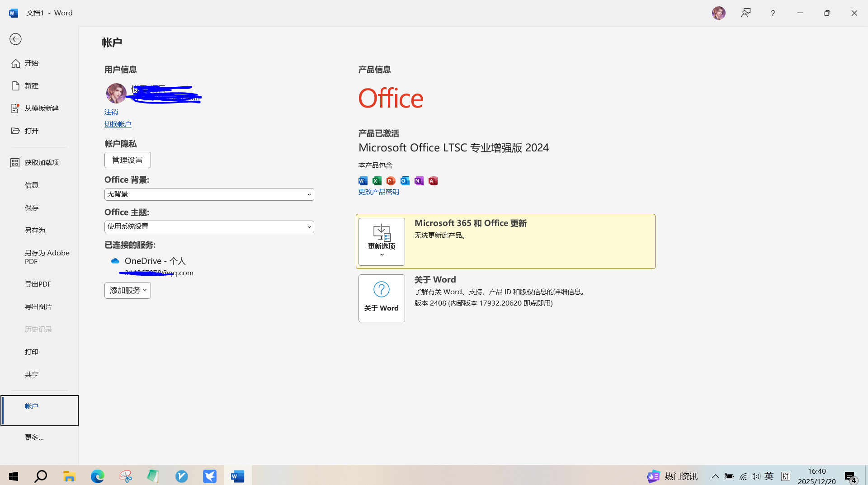Open the 添加服务 dropdown button
Viewport: 868px width, 485px height.
click(x=127, y=290)
